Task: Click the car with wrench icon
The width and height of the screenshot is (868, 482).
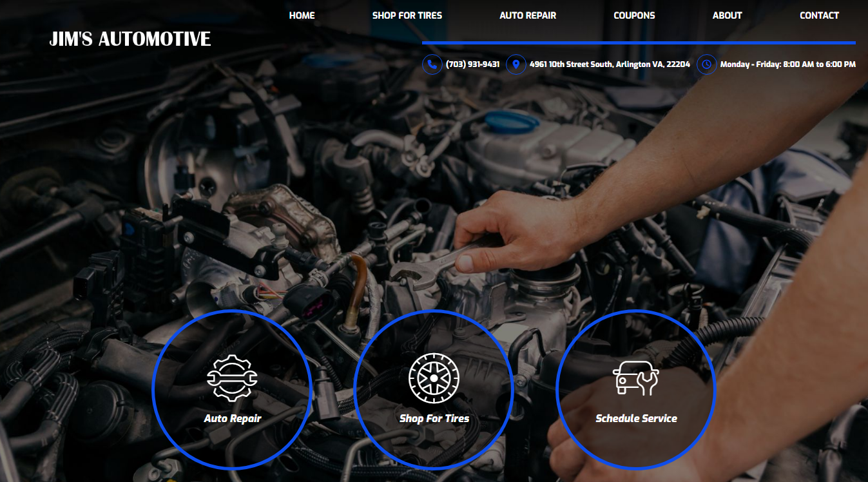Action: tap(636, 378)
